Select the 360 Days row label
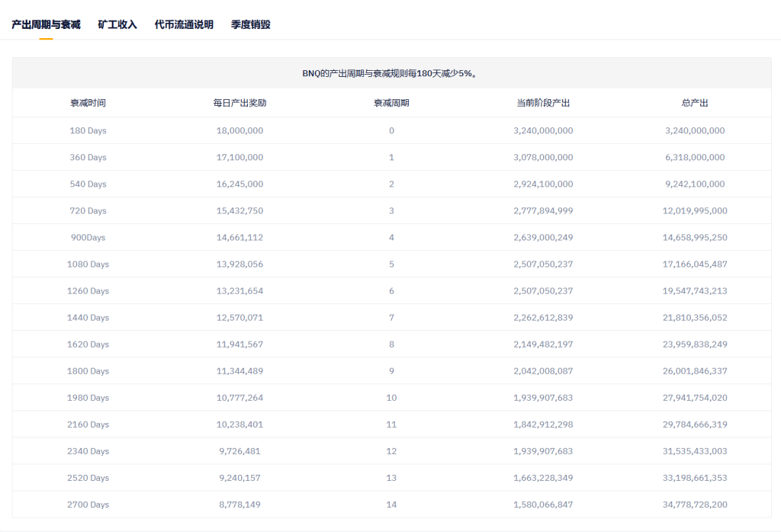Screen dimensions: 781x532 [88, 157]
